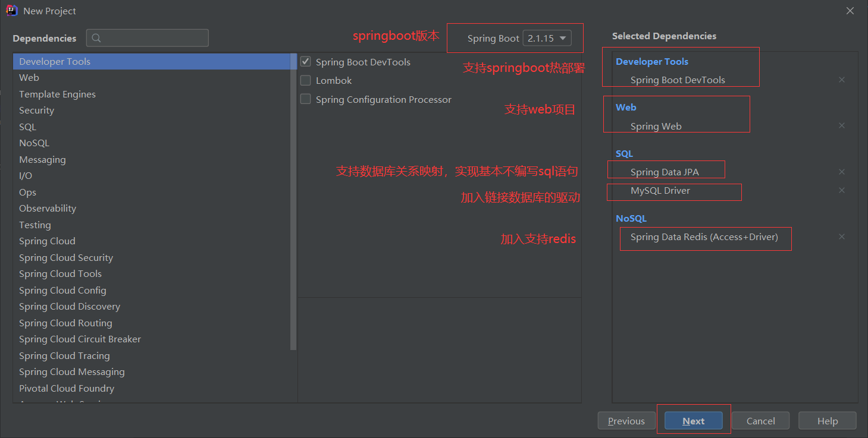The width and height of the screenshot is (868, 438).
Task: Click Spring Data Redis (Access+Driver) entry
Action: pos(704,237)
